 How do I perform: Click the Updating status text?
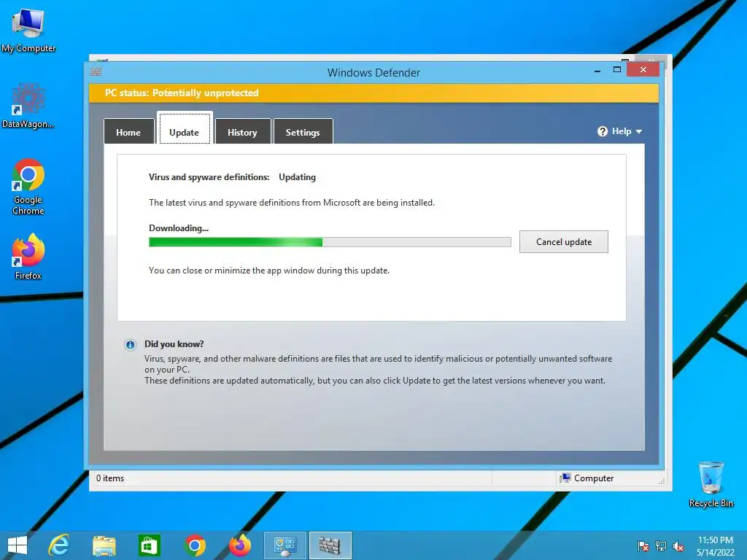coord(298,177)
